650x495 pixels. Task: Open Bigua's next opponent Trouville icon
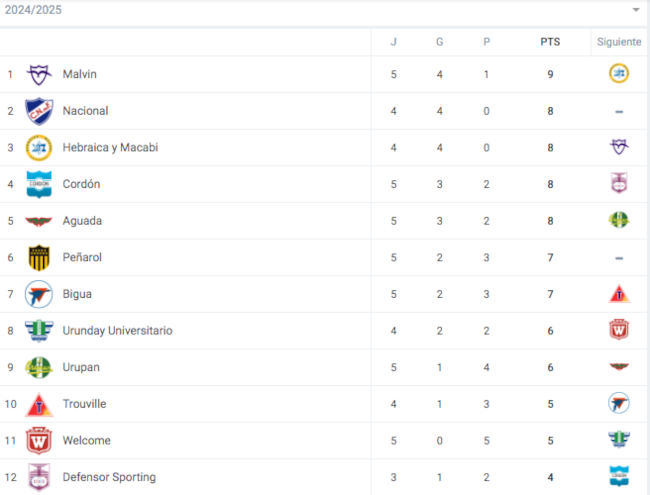point(619,294)
